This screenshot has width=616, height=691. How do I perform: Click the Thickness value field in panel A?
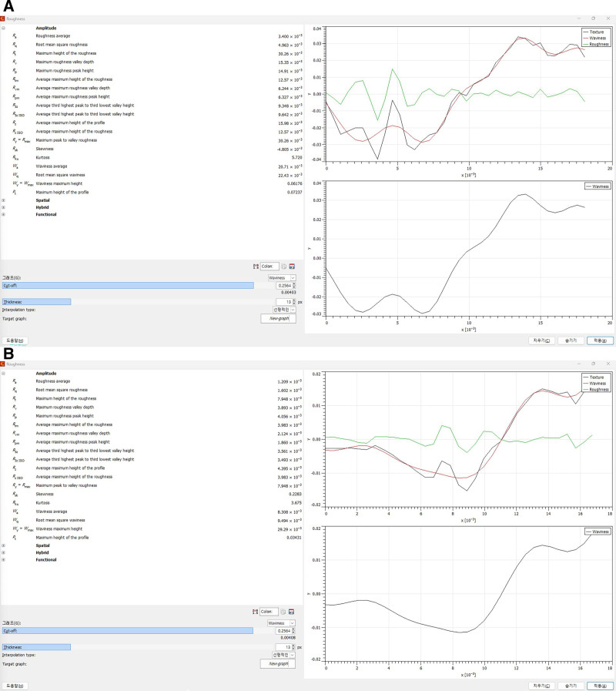click(x=286, y=302)
